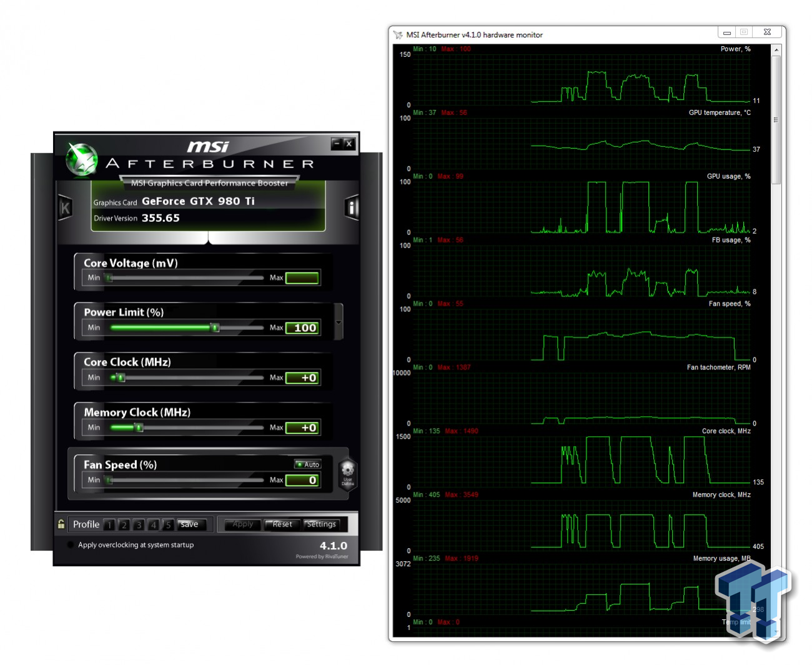Click the Power Limit slider handle

click(215, 327)
